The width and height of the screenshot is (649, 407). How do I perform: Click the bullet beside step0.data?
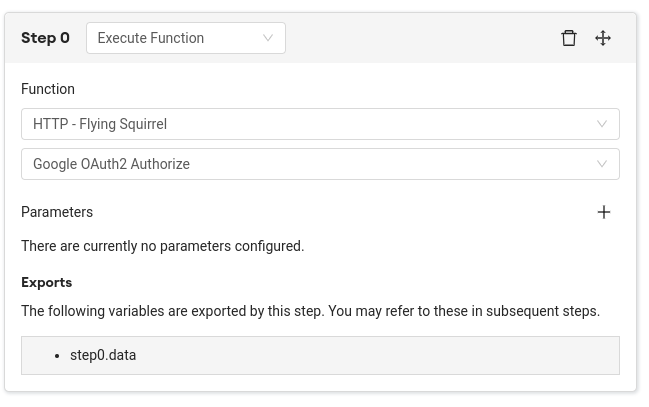tap(58, 356)
